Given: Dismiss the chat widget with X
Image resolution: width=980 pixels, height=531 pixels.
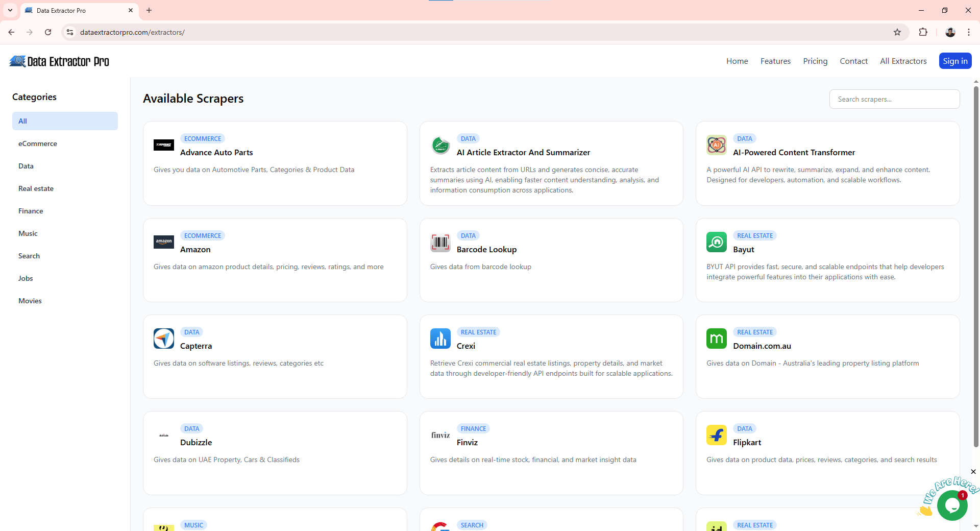Looking at the screenshot, I should 973,472.
